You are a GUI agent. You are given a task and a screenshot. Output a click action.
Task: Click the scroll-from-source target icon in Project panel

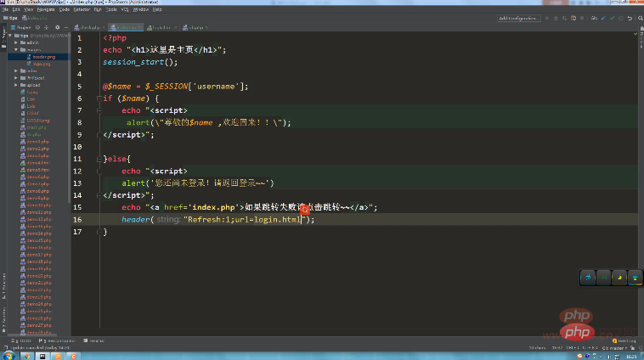tap(37, 27)
